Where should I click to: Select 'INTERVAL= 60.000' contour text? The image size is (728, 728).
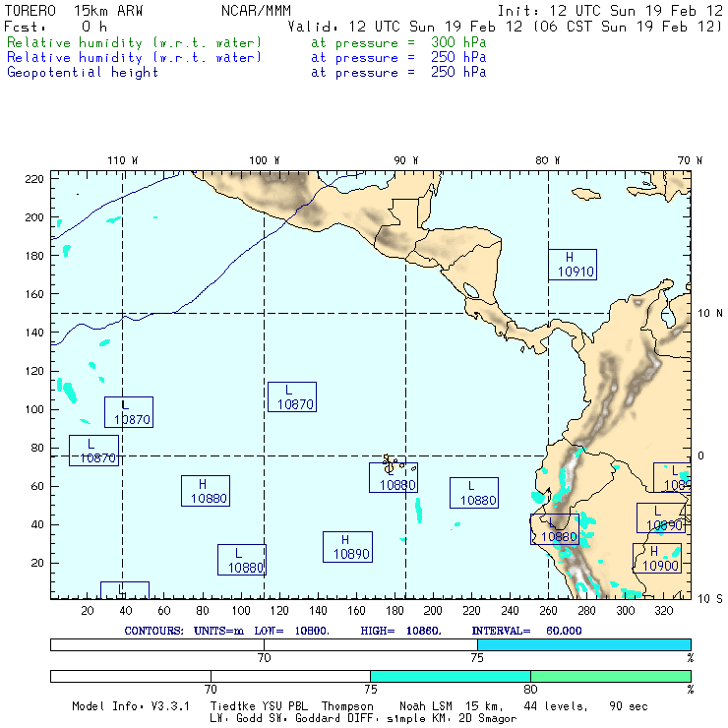click(527, 631)
